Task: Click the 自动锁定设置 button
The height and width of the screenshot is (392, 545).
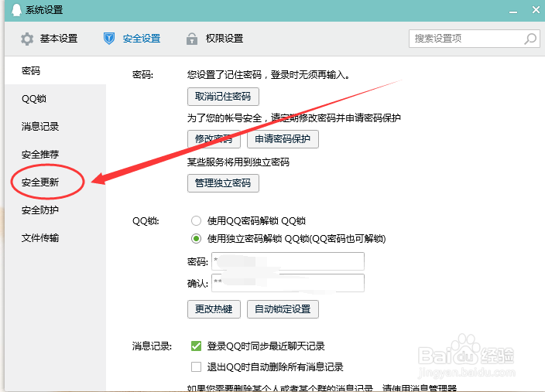Action: (283, 309)
